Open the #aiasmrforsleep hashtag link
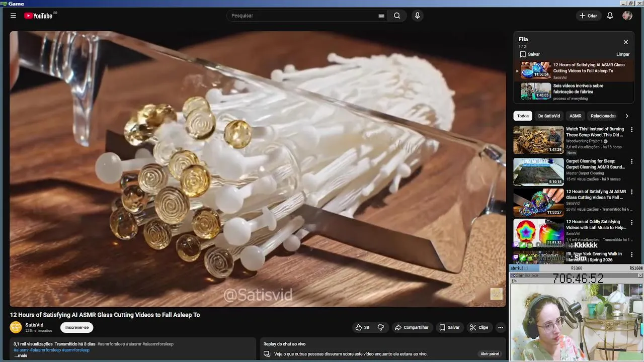The image size is (644, 362). pyautogui.click(x=45, y=350)
